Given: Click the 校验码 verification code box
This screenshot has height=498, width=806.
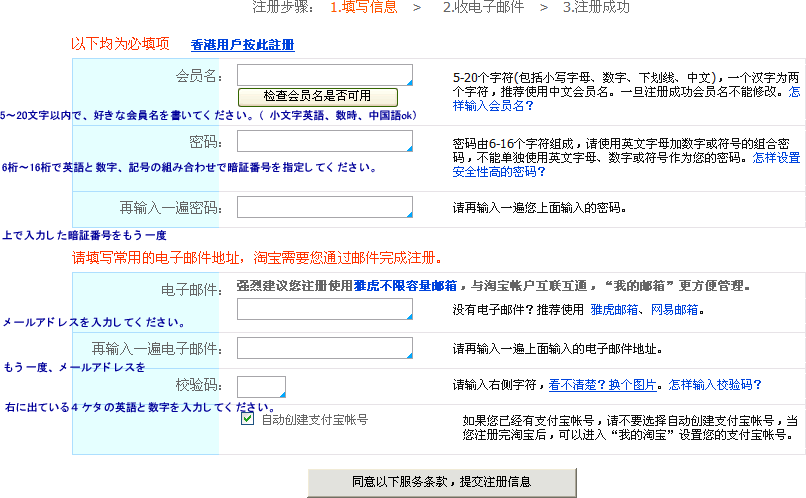Looking at the screenshot, I should pyautogui.click(x=261, y=386).
